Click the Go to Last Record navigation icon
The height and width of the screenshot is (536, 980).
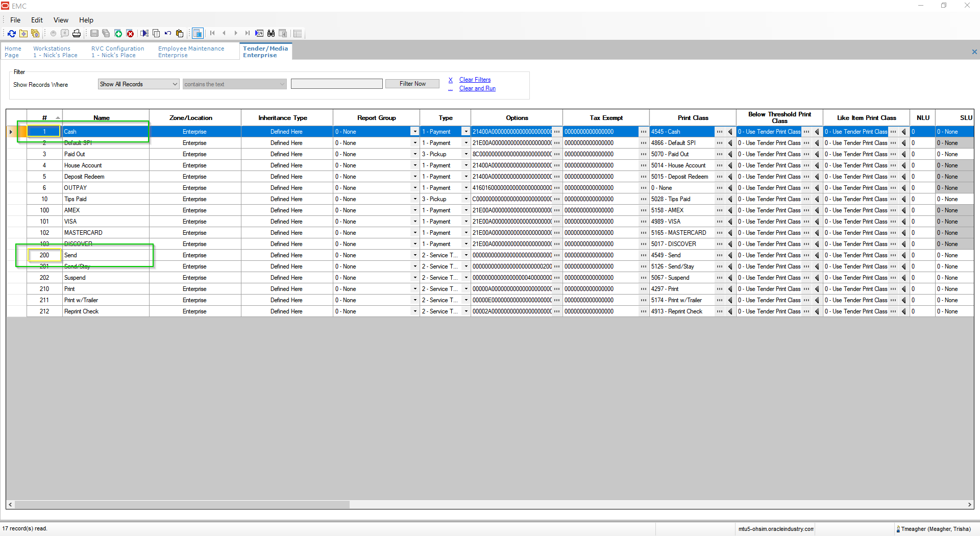(x=248, y=33)
